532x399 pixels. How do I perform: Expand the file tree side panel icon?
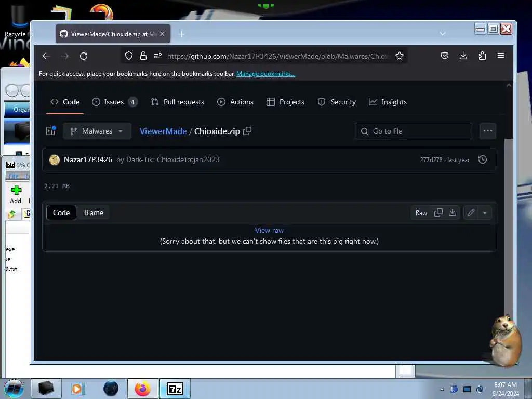(51, 130)
